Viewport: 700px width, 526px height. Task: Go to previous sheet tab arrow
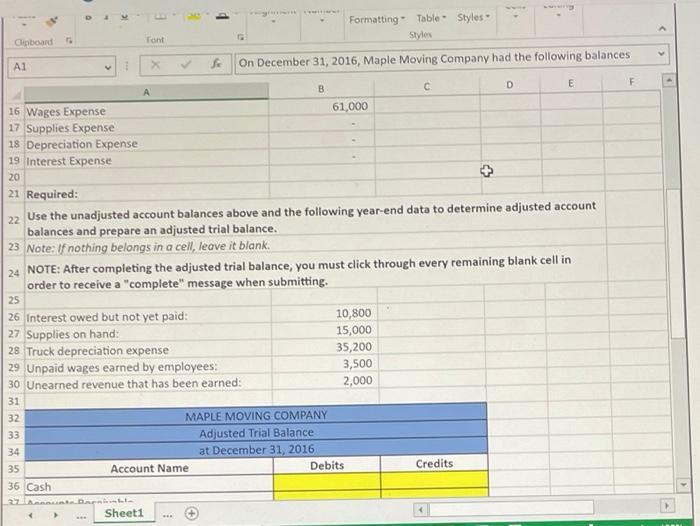pyautogui.click(x=30, y=515)
